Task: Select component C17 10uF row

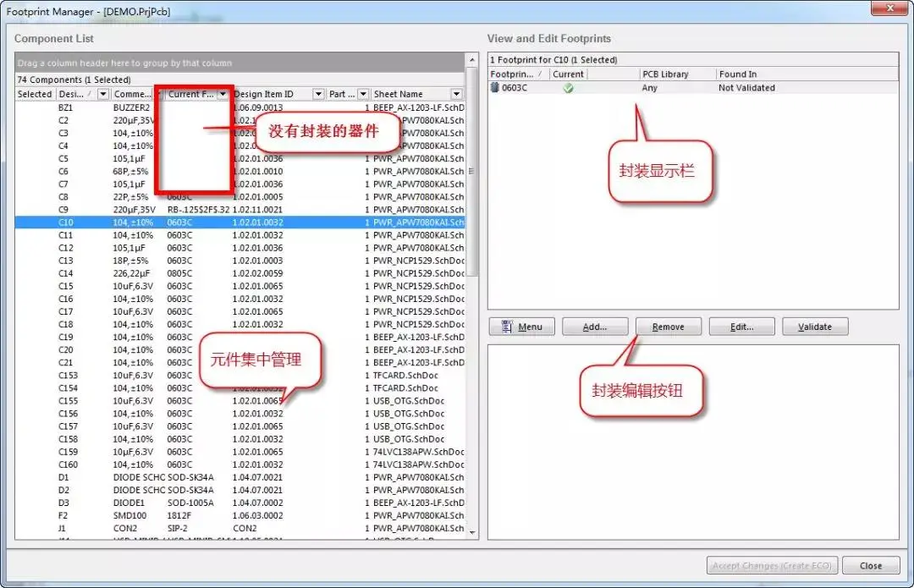Action: [x=240, y=311]
